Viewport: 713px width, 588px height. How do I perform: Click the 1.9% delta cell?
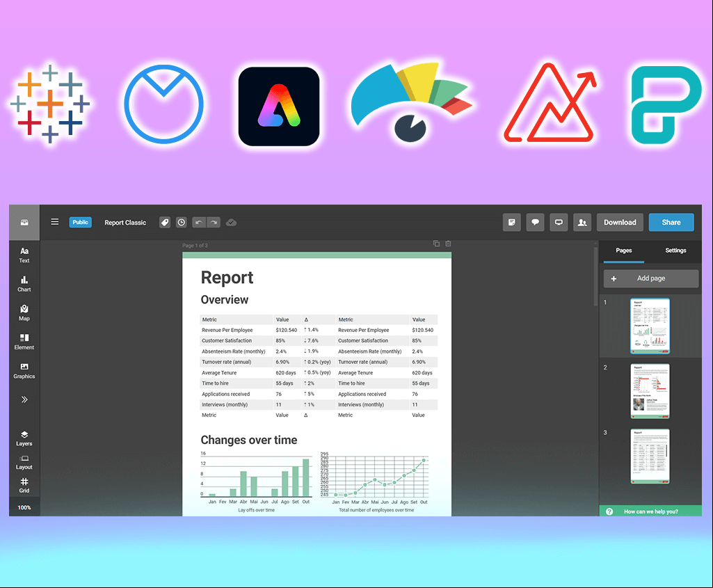312,351
